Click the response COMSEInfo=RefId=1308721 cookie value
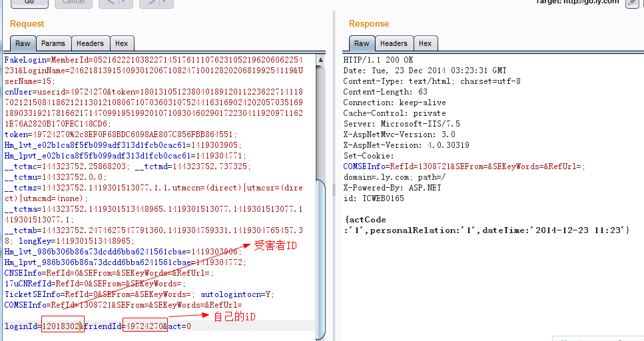 [464, 167]
